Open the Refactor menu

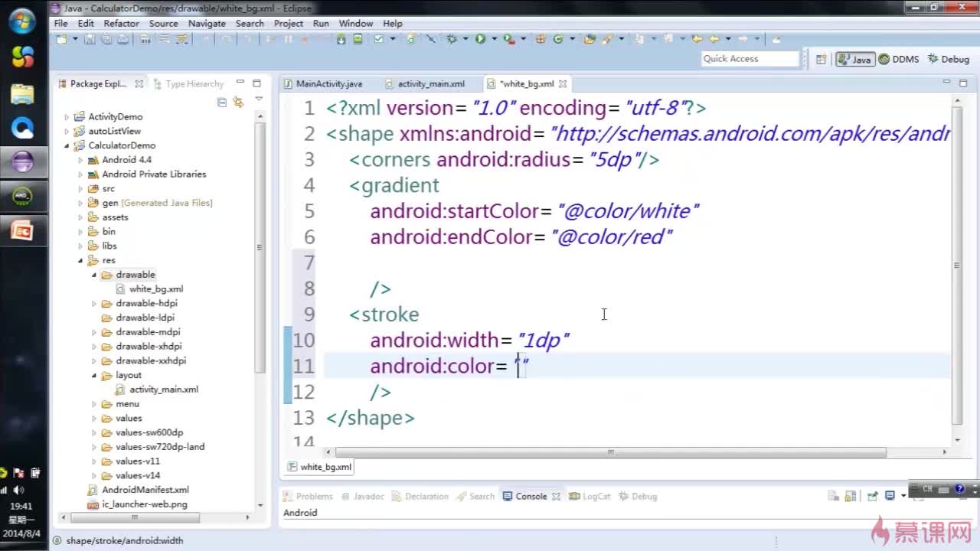tap(121, 24)
